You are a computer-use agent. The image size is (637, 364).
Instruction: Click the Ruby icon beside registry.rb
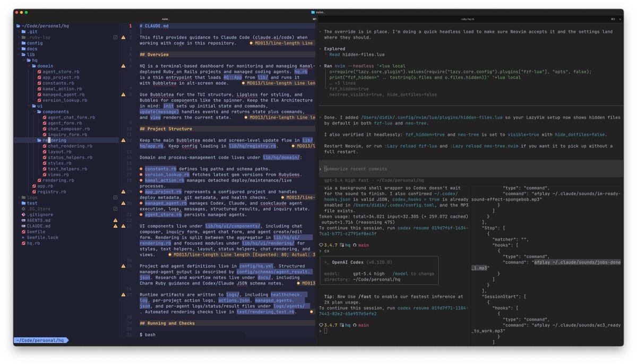point(34,192)
